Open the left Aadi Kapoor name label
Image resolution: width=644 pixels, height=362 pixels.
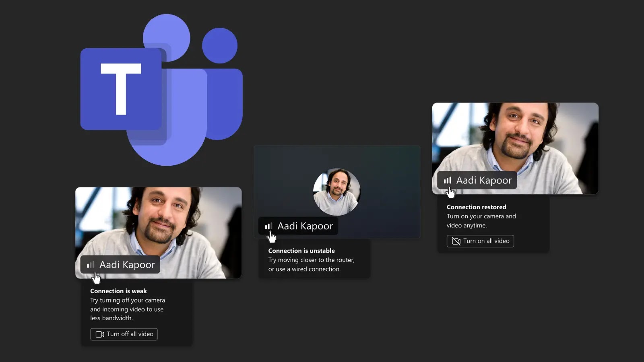pyautogui.click(x=120, y=265)
